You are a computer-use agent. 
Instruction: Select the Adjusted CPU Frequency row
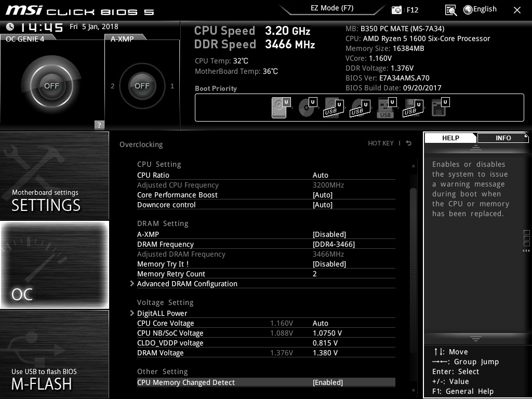point(266,185)
